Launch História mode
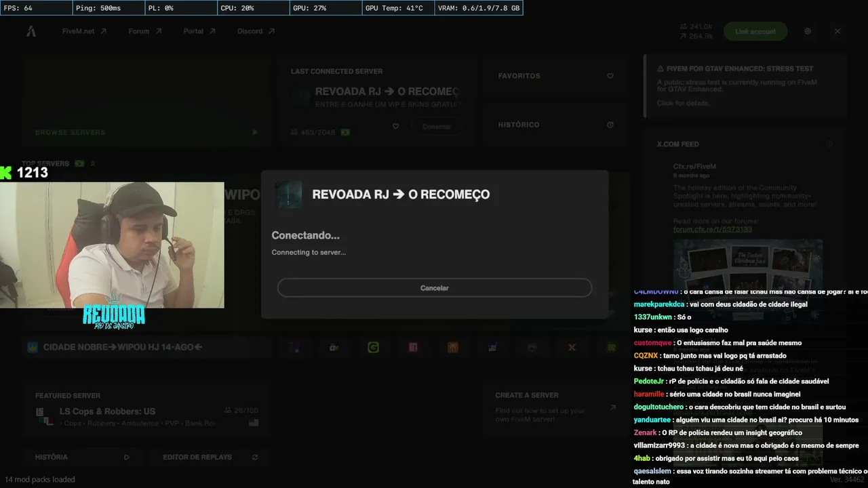 (82, 457)
